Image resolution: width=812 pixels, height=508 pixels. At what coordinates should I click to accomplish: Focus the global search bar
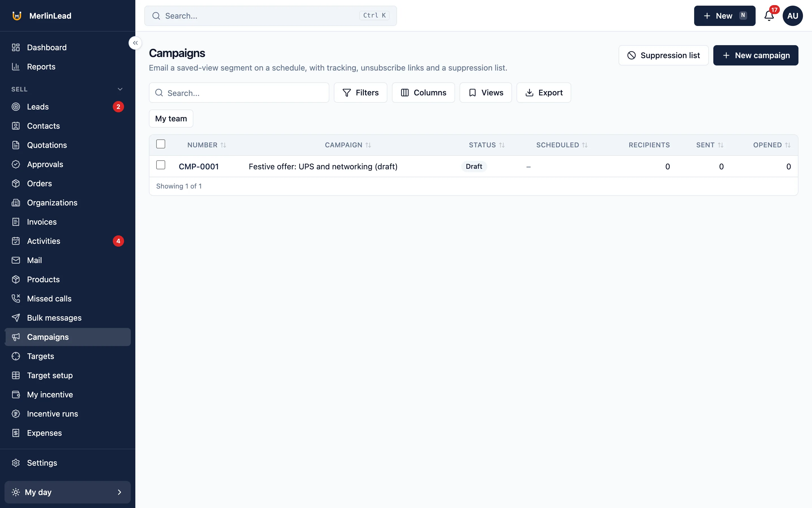point(270,16)
